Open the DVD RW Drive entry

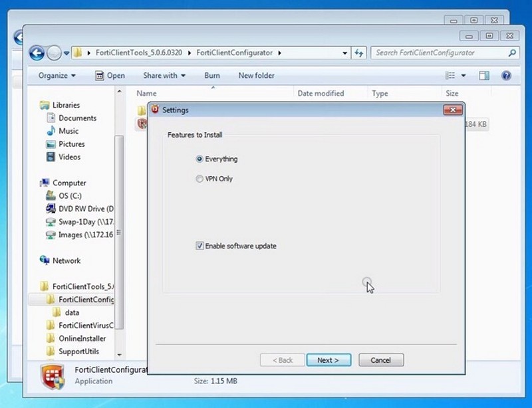coord(86,209)
